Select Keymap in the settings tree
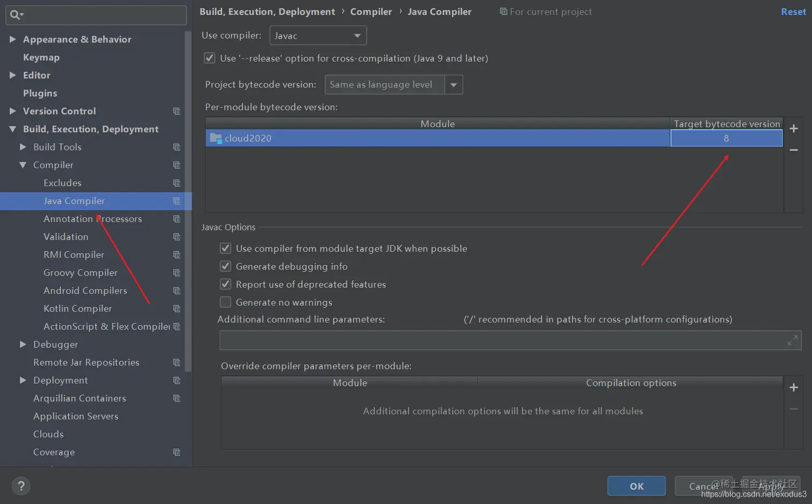812x504 pixels. [41, 57]
